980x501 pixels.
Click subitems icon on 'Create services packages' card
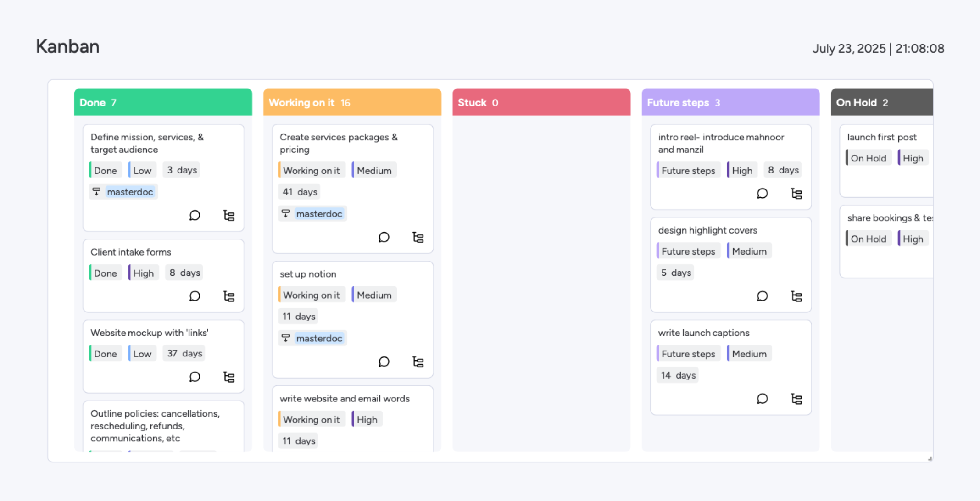[418, 237]
